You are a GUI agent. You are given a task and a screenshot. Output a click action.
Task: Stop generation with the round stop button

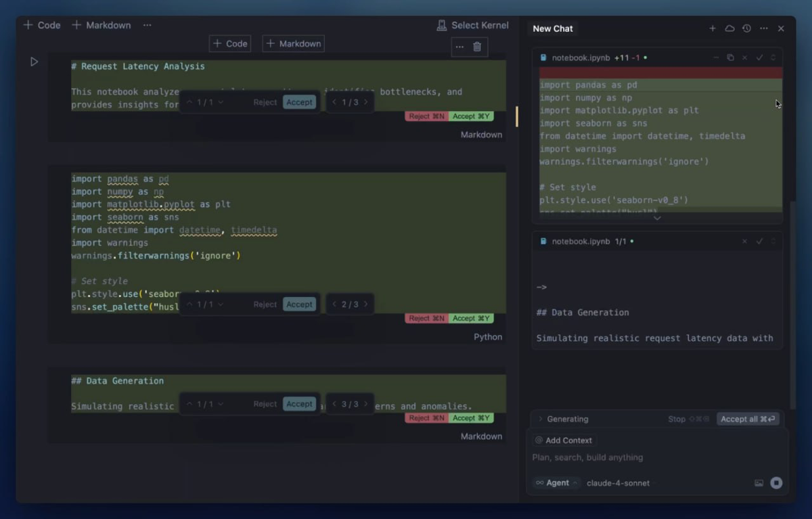(776, 483)
